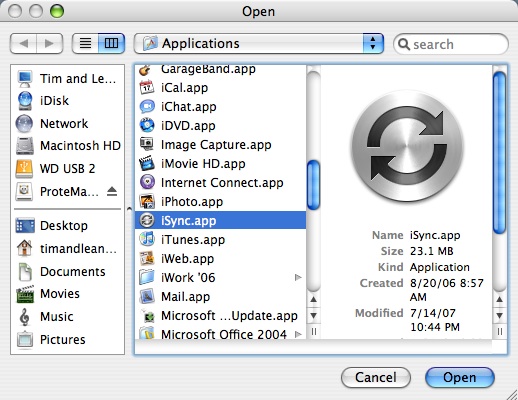Eject the ProteMac volume
The width and height of the screenshot is (518, 400).
(112, 191)
